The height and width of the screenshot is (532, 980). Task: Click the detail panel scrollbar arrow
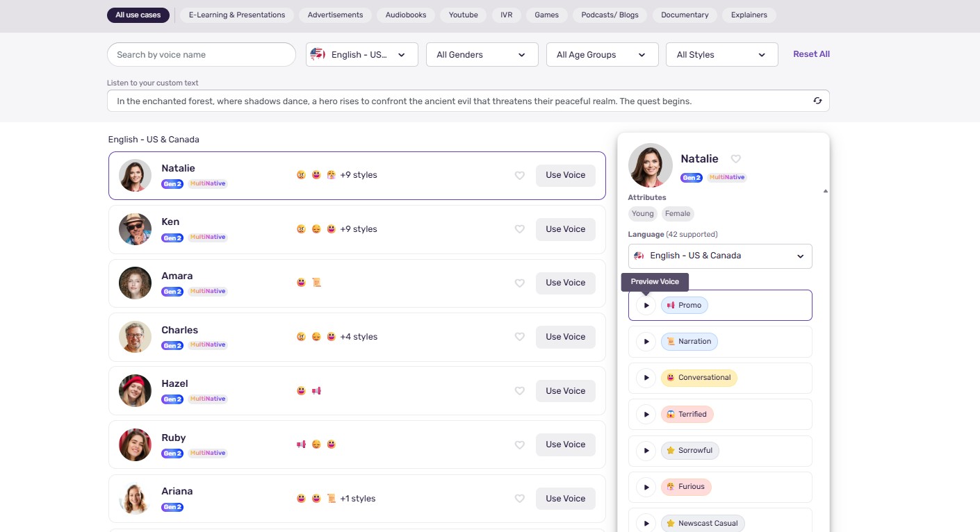825,190
